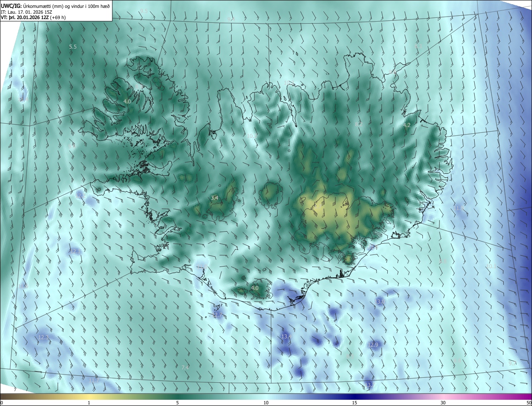Viewport: 532px width, 406px height.
Task: Click the 3.4 value label on the map
Action: tap(214, 198)
